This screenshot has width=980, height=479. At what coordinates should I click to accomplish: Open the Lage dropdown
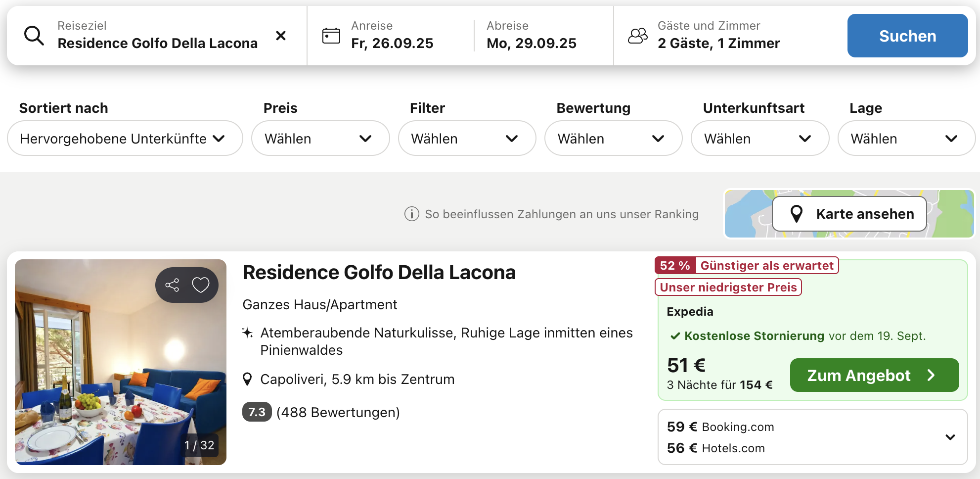(907, 139)
